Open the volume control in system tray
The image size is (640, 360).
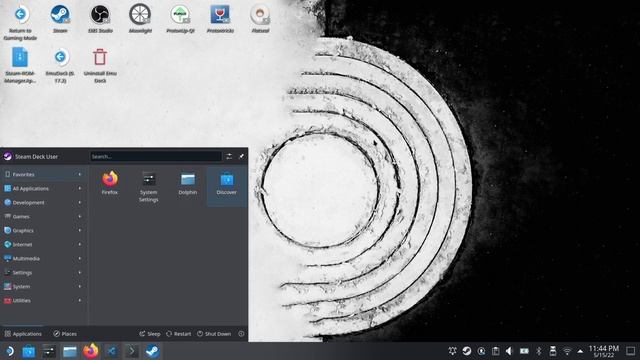point(509,351)
